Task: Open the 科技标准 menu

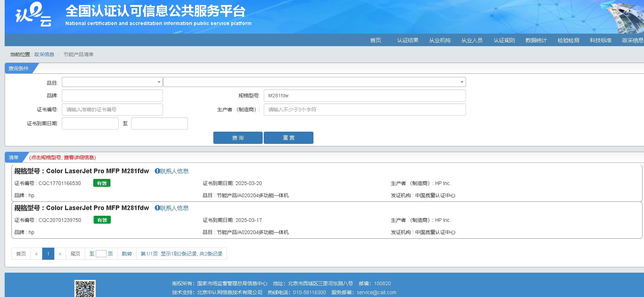Action: pyautogui.click(x=601, y=40)
